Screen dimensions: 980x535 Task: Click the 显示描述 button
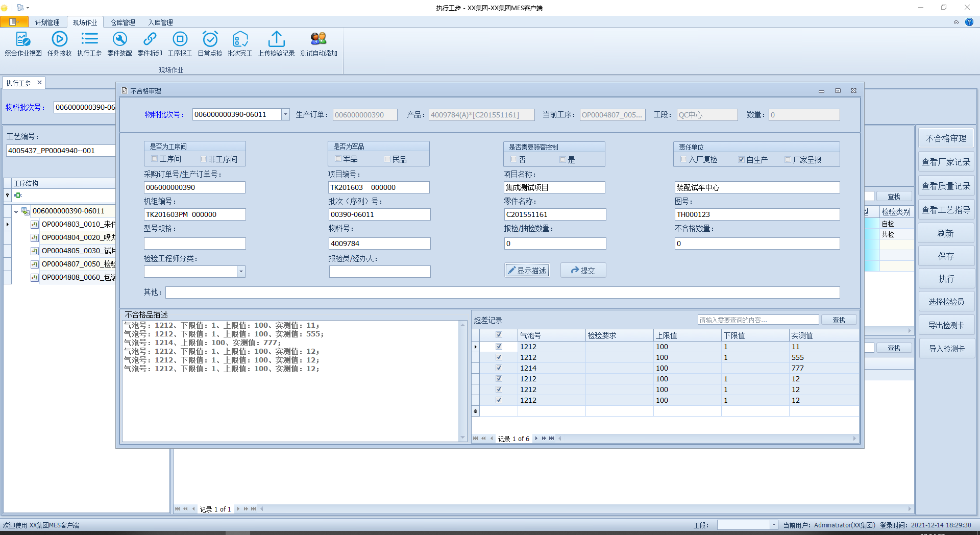527,271
